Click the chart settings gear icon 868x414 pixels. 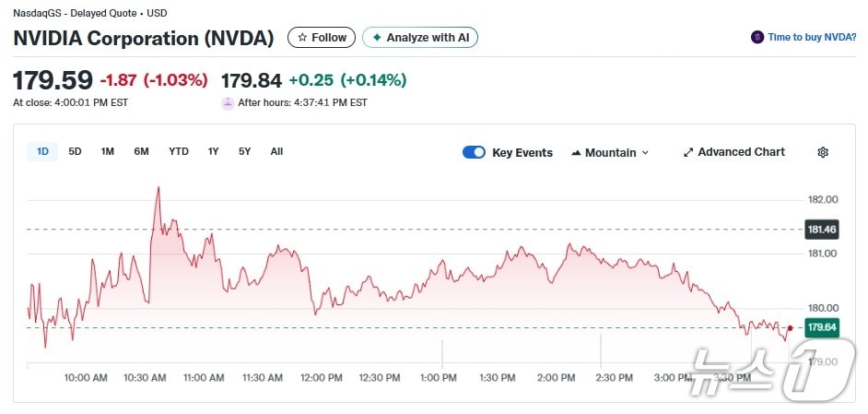pyautogui.click(x=823, y=152)
